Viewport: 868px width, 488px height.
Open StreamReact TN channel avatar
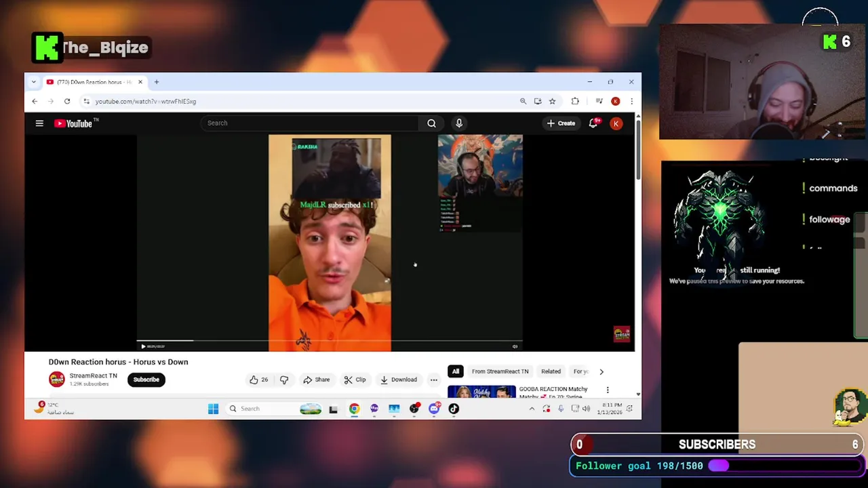(x=56, y=380)
